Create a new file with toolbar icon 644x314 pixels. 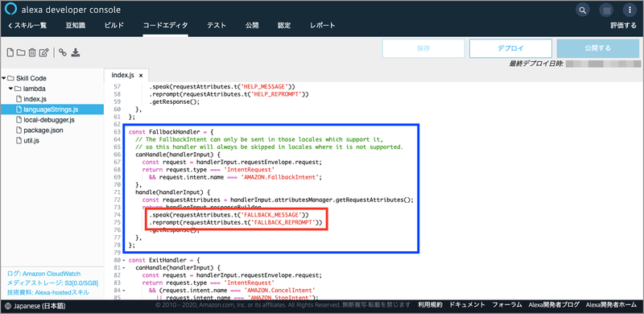10,52
